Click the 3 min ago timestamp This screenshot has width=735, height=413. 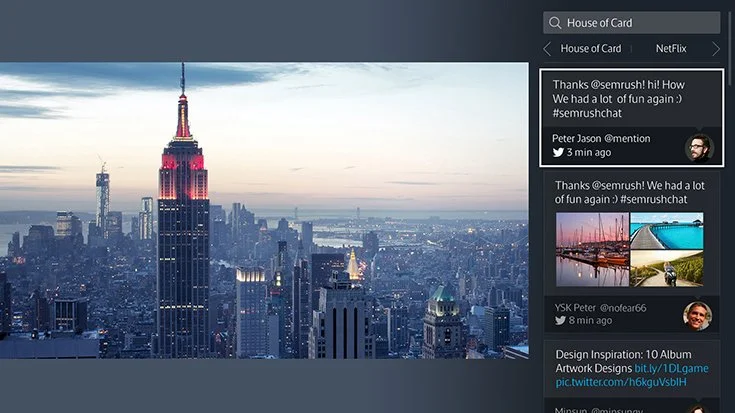[589, 152]
